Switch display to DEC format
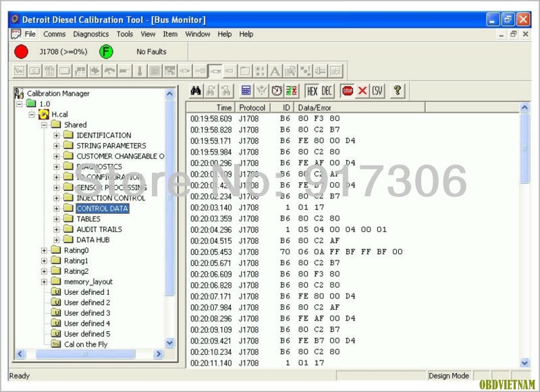The height and width of the screenshot is (392, 540). [327, 91]
